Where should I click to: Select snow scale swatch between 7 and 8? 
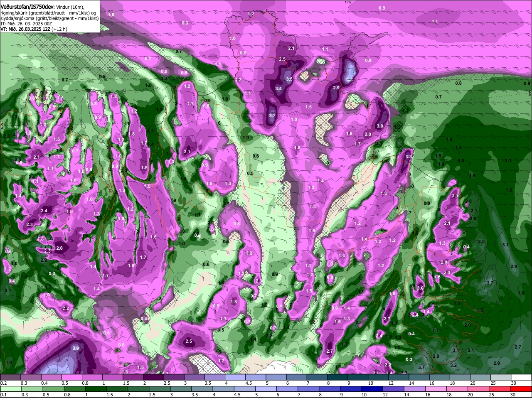tap(317, 377)
